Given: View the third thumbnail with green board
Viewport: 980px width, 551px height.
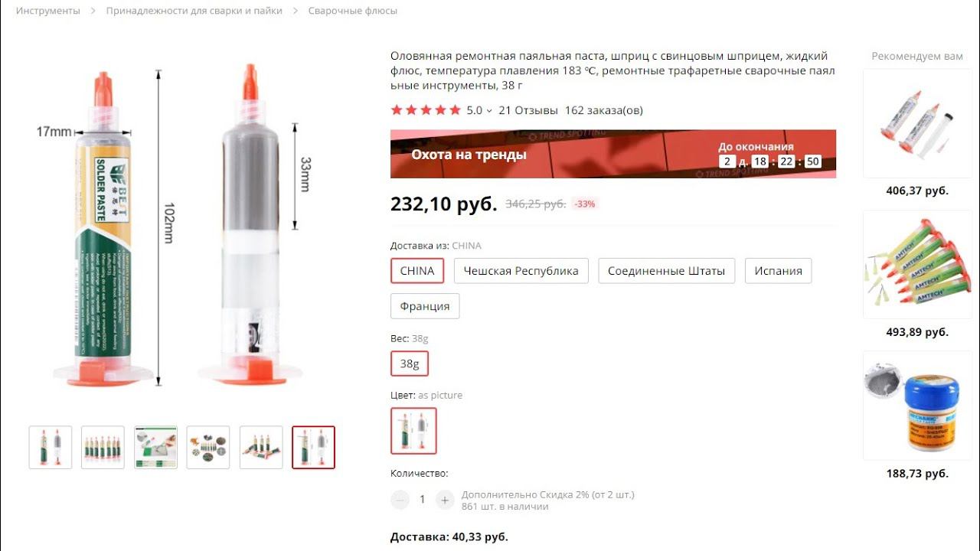Looking at the screenshot, I should pos(155,448).
